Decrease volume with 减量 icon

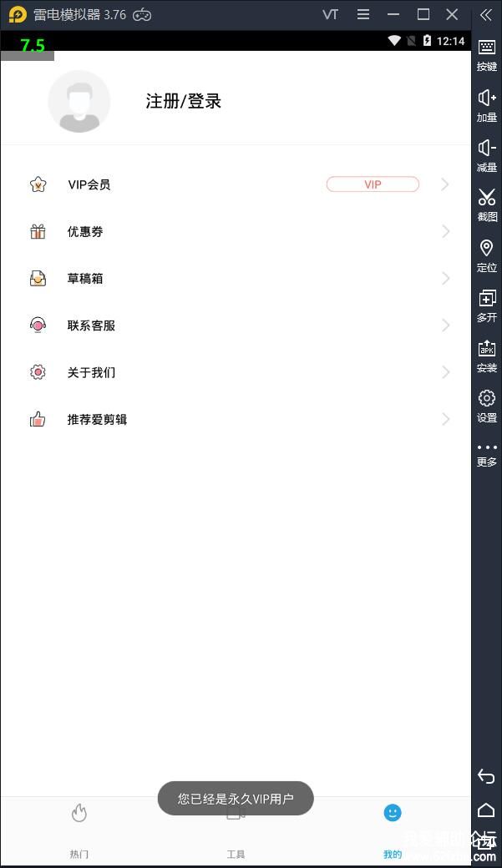[x=486, y=156]
